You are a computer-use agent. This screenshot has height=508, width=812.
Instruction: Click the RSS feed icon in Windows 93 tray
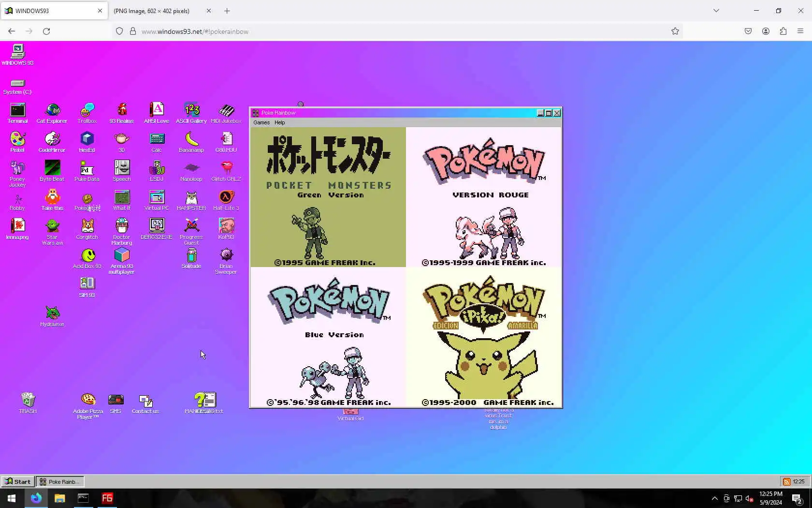[x=787, y=481]
